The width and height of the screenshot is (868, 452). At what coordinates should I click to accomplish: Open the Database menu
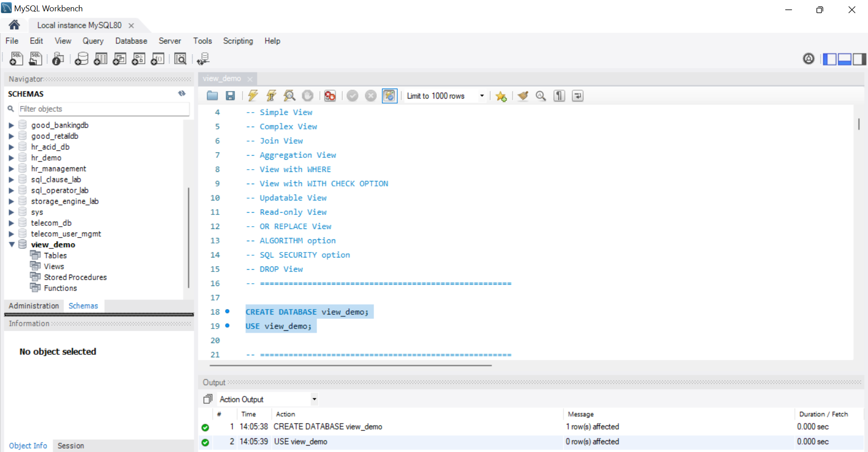(x=131, y=41)
